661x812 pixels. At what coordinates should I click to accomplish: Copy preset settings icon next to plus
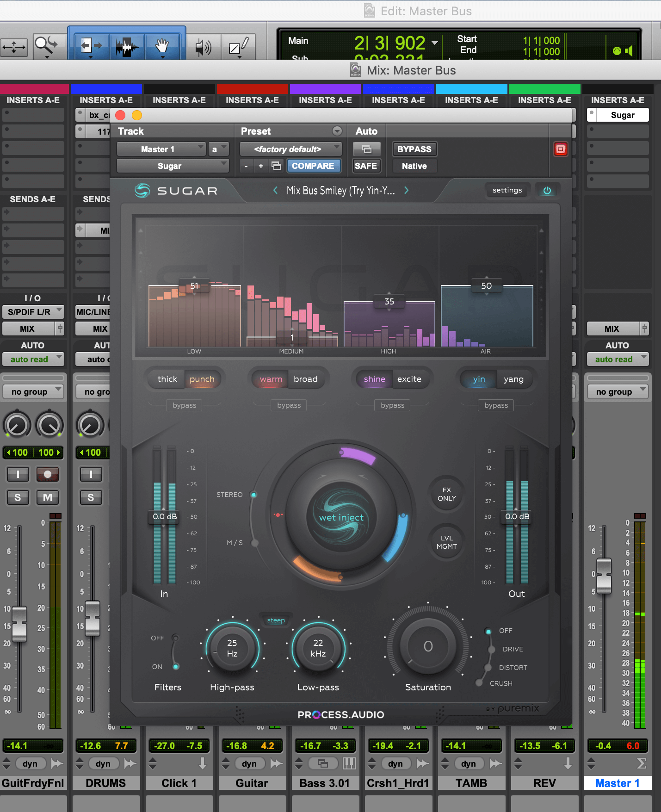click(276, 166)
